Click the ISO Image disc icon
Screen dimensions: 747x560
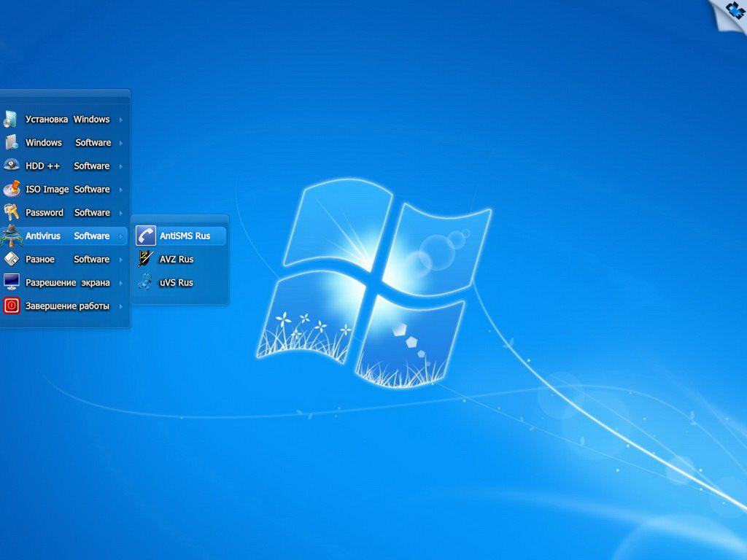(12, 189)
